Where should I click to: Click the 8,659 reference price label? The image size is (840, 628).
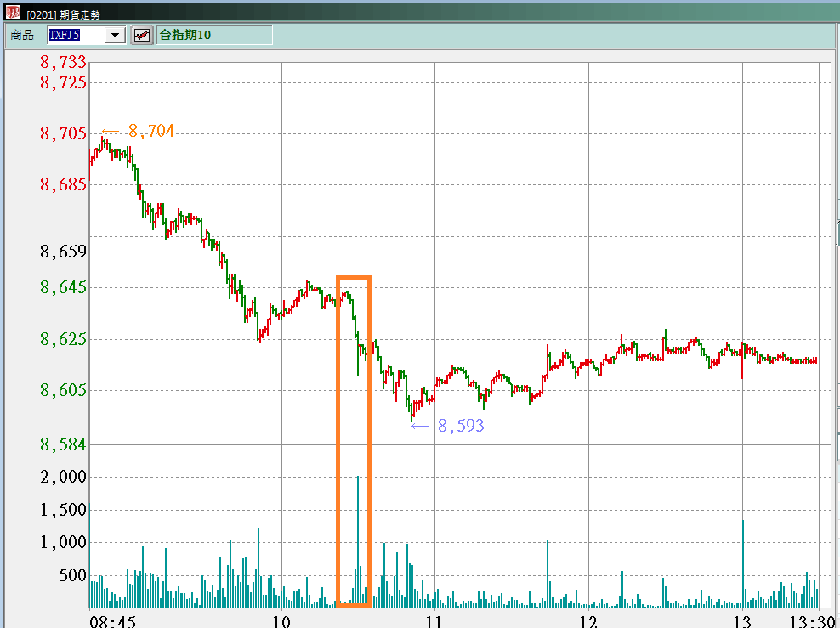click(x=63, y=252)
